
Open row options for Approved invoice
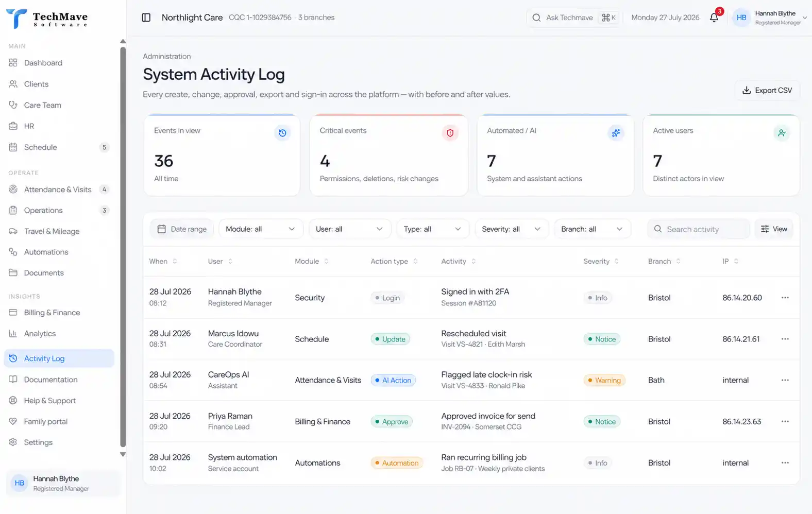click(785, 421)
